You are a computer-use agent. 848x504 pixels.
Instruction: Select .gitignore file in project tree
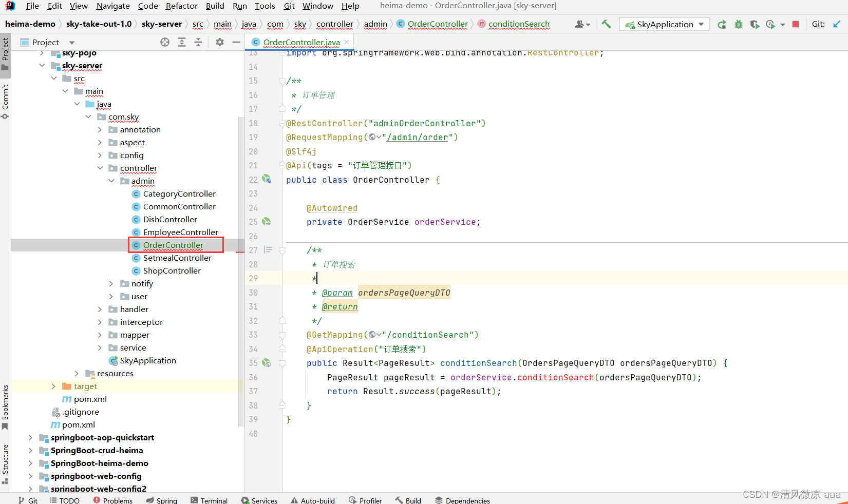pos(81,412)
